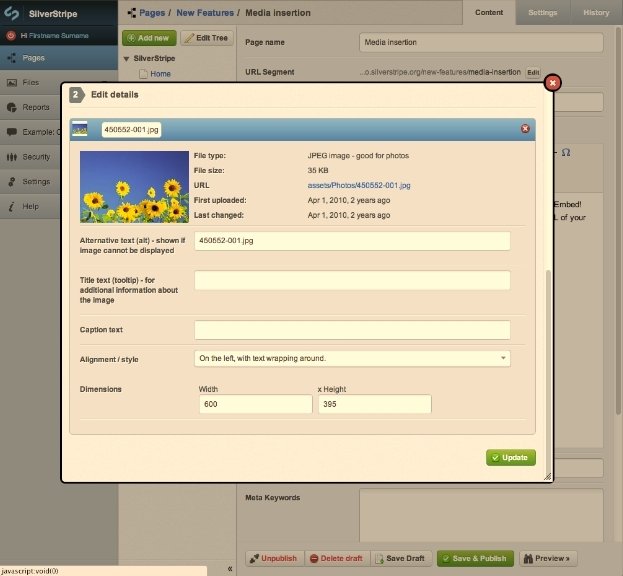Collapse the SilverStripe tree root
This screenshot has width=623, height=576.
click(x=126, y=59)
